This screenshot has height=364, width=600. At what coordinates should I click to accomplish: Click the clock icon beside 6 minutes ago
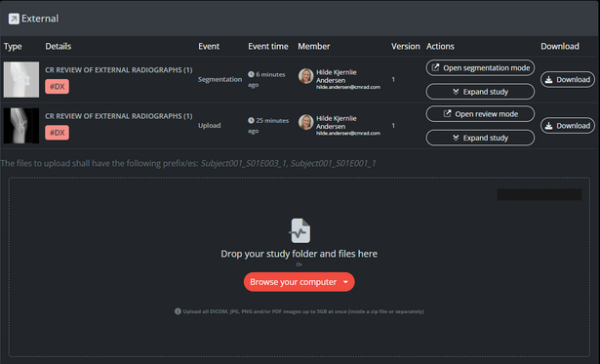(x=251, y=74)
